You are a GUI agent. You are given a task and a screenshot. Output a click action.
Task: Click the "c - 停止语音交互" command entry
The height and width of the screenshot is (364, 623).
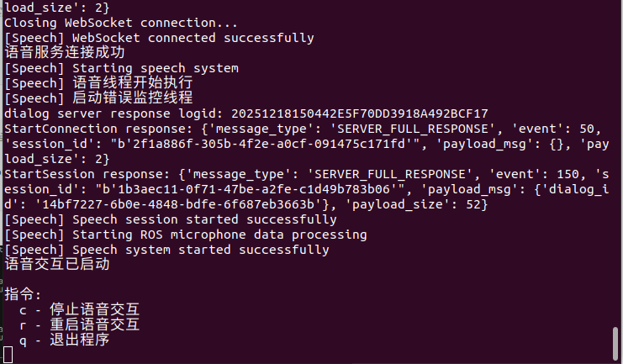click(79, 310)
